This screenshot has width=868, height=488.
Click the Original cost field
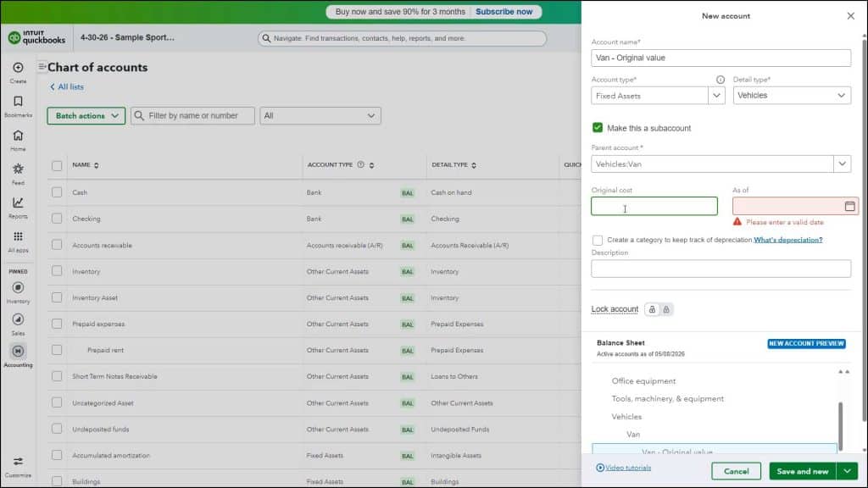pyautogui.click(x=654, y=207)
